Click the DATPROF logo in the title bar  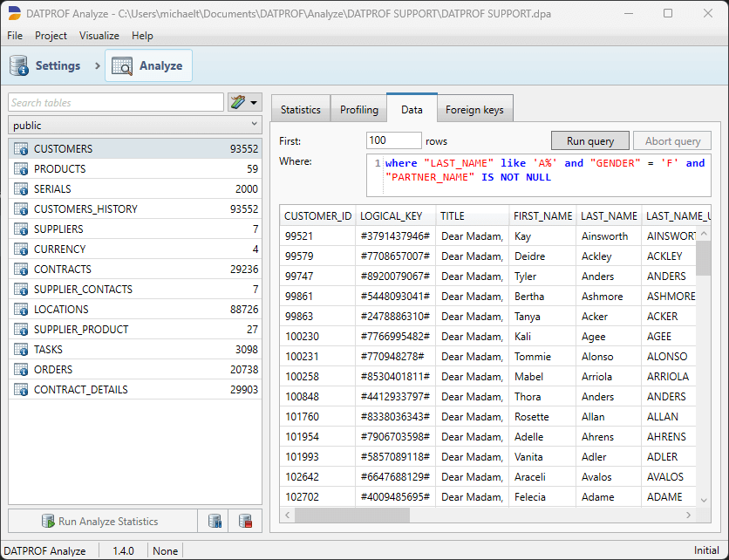click(14, 13)
